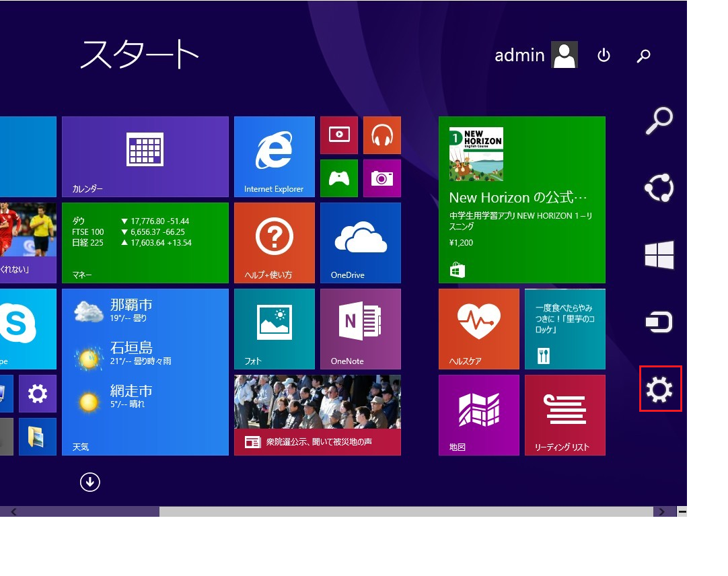This screenshot has width=728, height=576.
Task: Open the Music headphones tile
Action: (381, 135)
